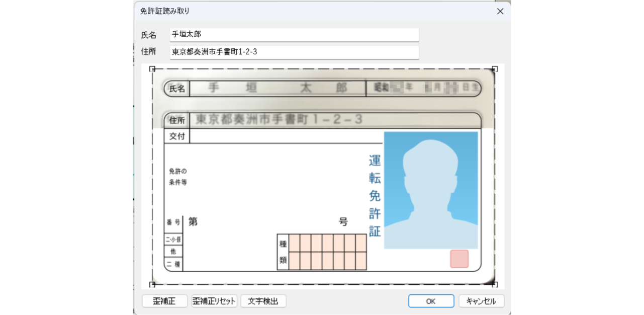644x315 pixels.
Task: Select the bottom-right crop handle
Action: coord(495,283)
